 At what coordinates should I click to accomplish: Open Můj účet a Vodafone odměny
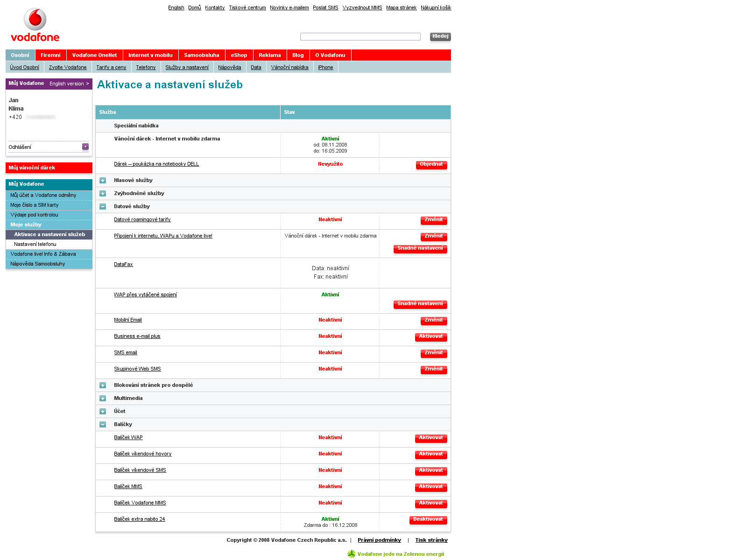(49, 195)
